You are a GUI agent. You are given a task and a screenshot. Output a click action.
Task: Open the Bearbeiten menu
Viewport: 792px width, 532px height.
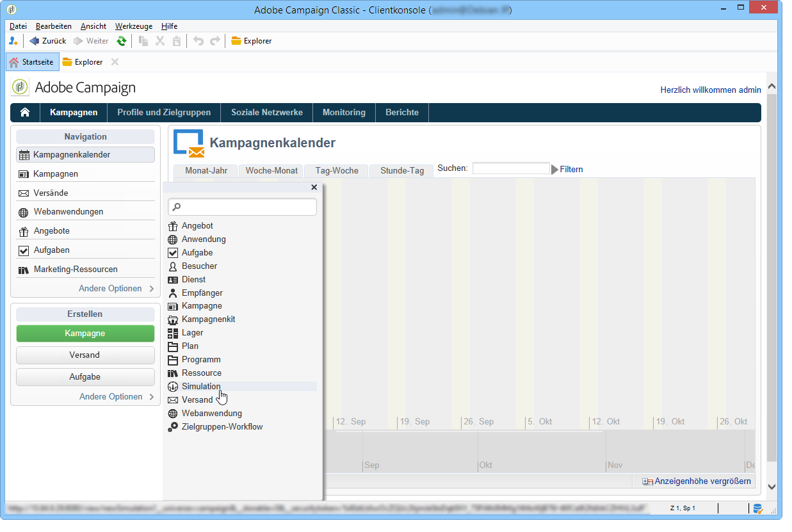point(54,26)
